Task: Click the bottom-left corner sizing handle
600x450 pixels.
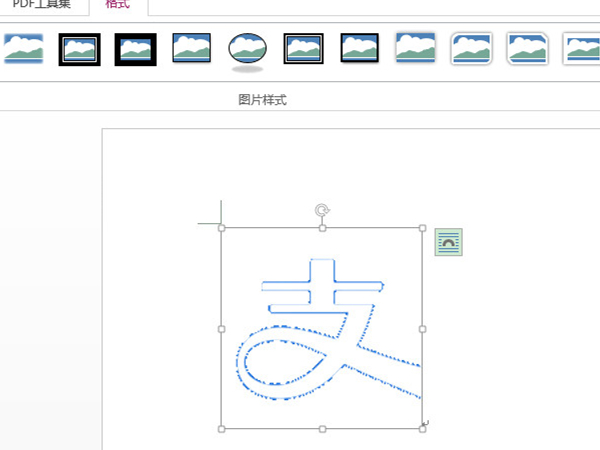Action: click(222, 429)
